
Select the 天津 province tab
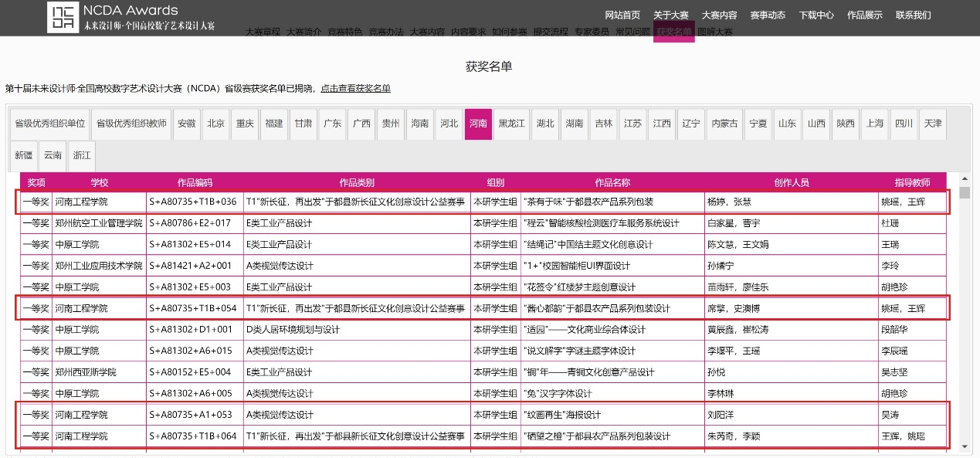pos(932,124)
